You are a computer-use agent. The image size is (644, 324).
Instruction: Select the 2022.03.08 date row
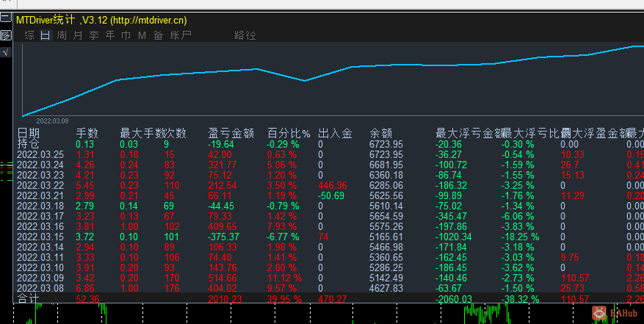click(x=40, y=288)
